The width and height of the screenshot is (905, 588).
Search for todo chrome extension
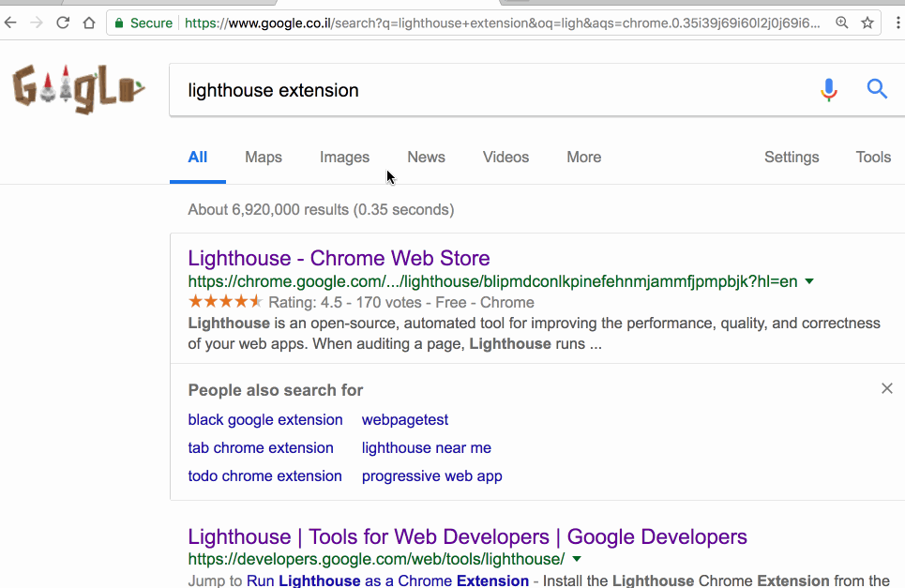[x=264, y=476]
